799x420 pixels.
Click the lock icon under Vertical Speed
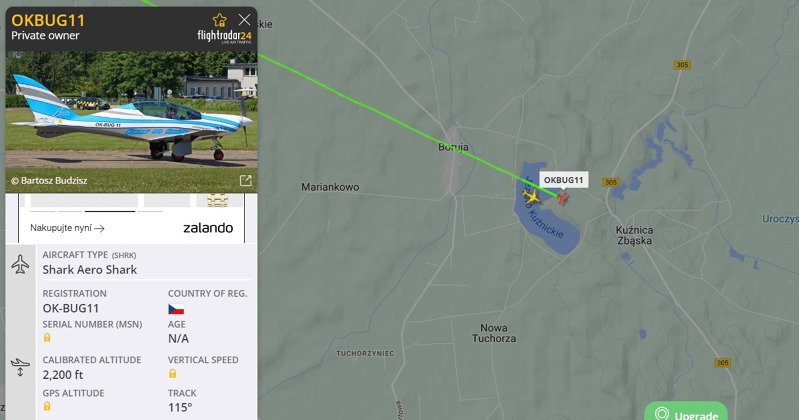pos(173,374)
